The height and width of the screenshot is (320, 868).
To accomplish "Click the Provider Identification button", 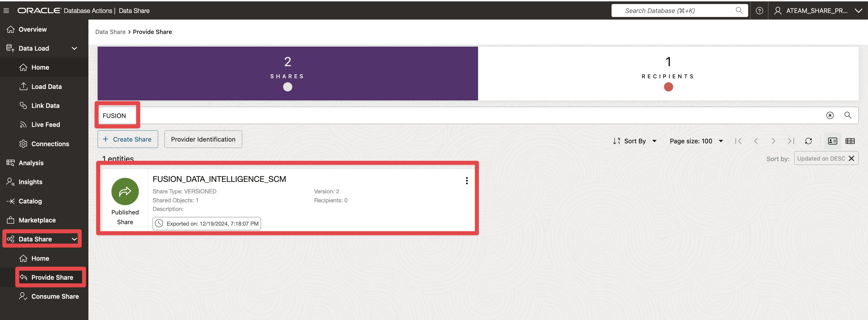I will tap(203, 140).
